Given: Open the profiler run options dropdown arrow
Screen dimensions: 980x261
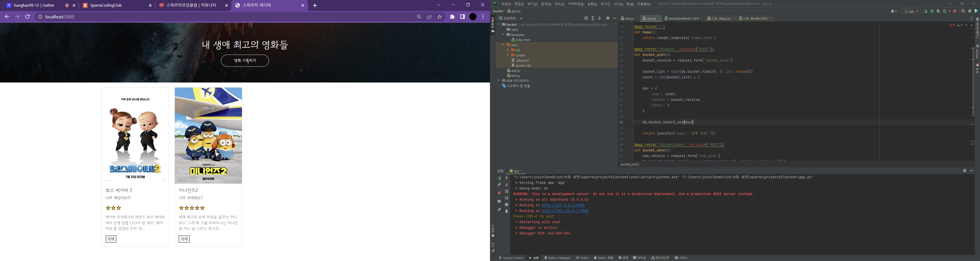Looking at the screenshot, I should pyautogui.click(x=950, y=11).
